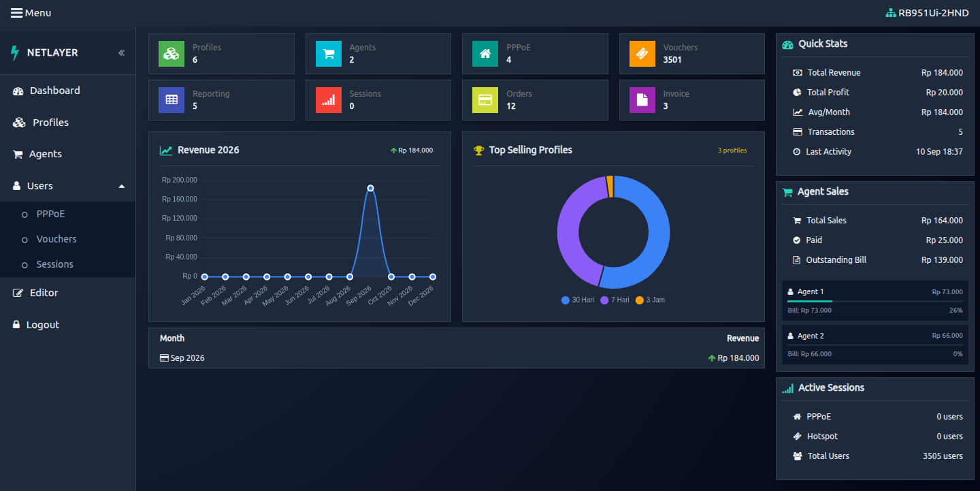Click the Sep 2026 peak data point
The width and height of the screenshot is (980, 491).
(x=370, y=188)
